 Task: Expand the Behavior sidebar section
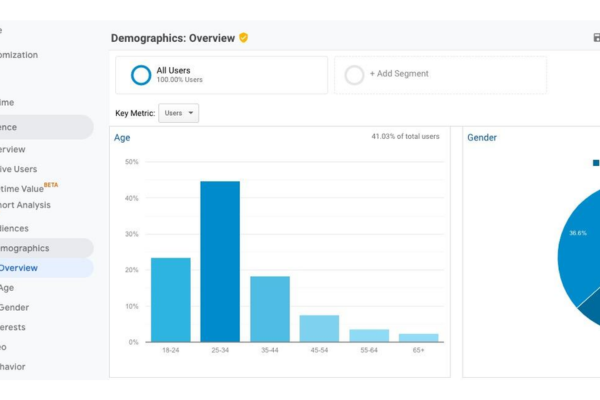click(x=13, y=367)
